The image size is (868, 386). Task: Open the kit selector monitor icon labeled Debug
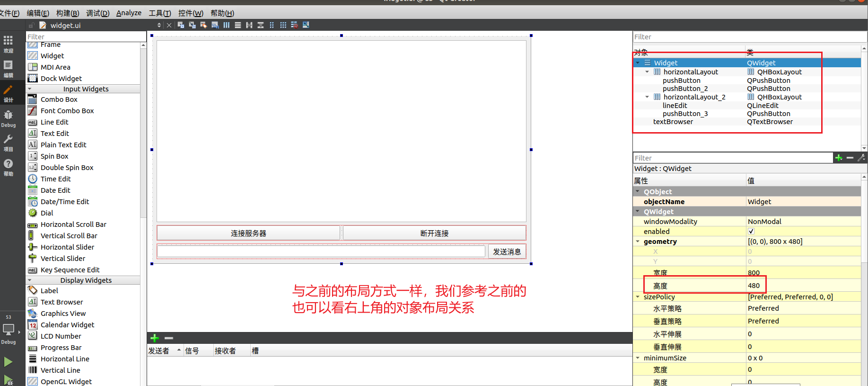point(9,333)
